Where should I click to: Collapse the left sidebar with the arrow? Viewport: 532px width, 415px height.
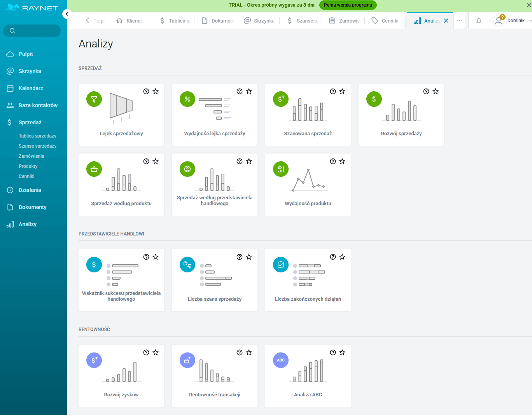click(x=67, y=14)
